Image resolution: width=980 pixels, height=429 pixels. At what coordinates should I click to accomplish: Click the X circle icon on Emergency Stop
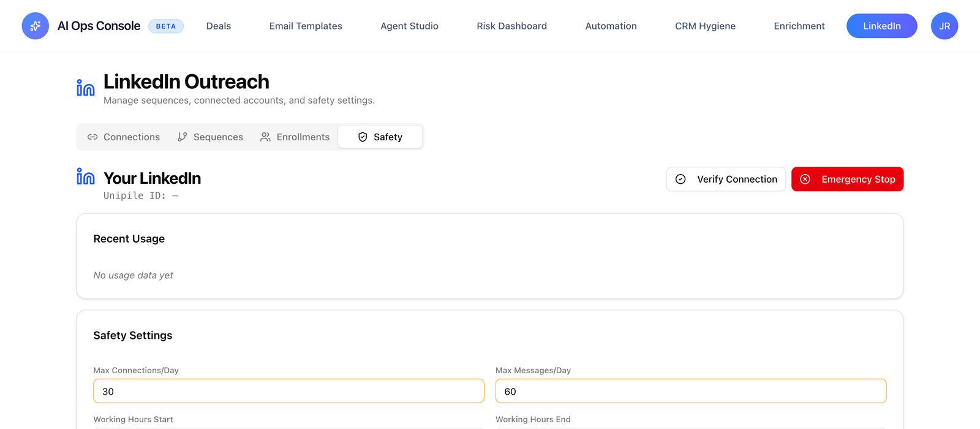pos(805,179)
